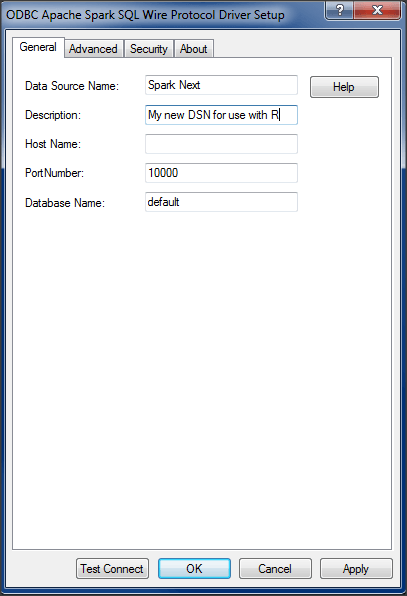Switch to the Advanced tab
This screenshot has width=407, height=596.
pos(93,49)
